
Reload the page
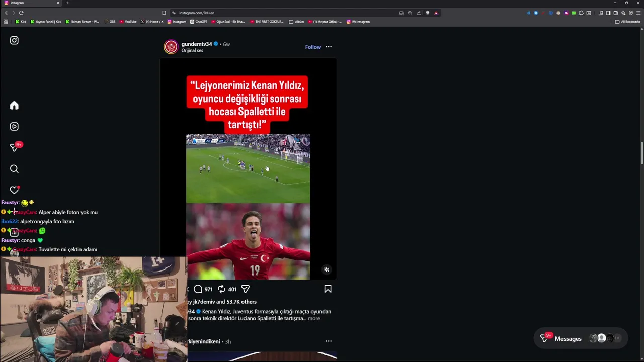21,13
